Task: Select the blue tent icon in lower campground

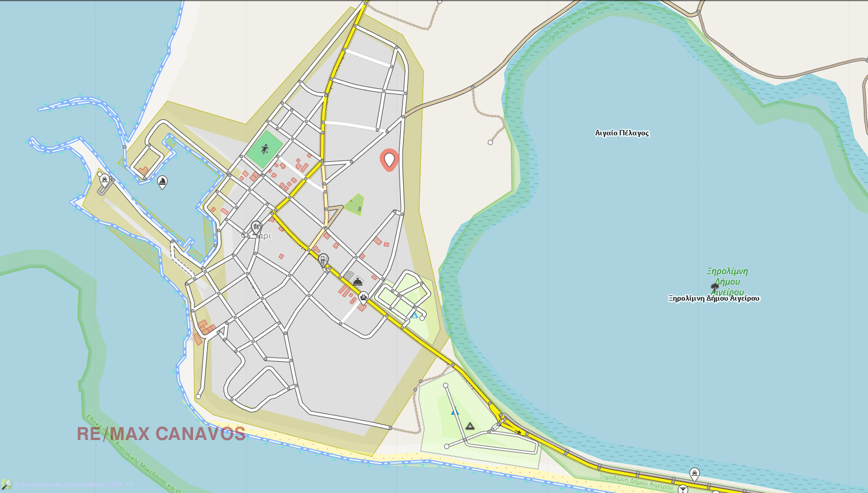Action: pyautogui.click(x=454, y=411)
